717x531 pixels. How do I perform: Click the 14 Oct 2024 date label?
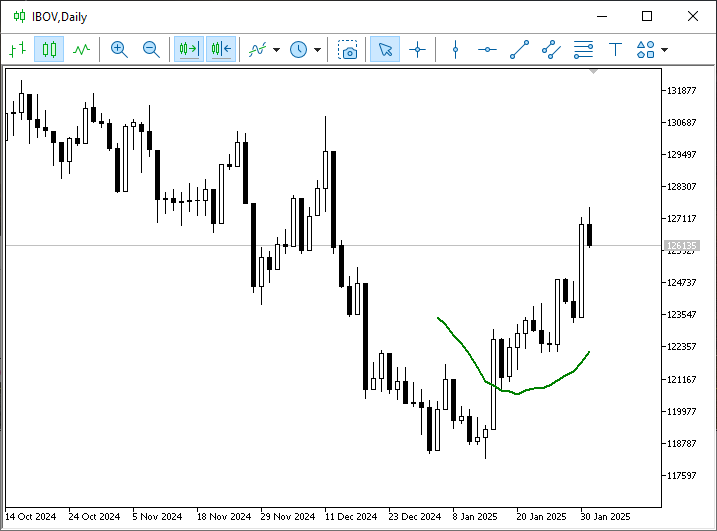pos(30,516)
